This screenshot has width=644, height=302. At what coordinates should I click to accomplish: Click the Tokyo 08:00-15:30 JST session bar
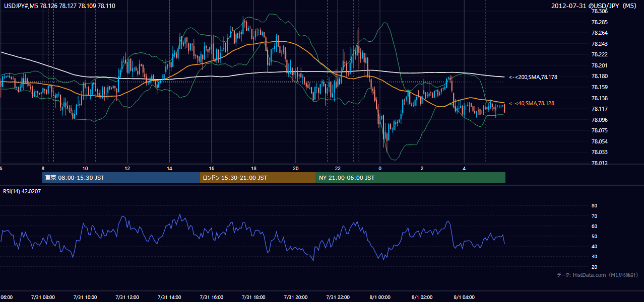click(121, 178)
